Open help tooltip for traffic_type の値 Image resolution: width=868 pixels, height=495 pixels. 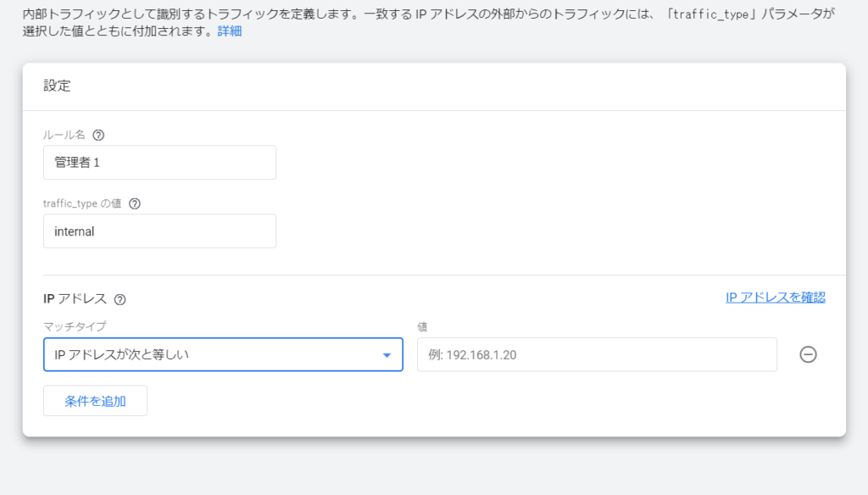[134, 203]
